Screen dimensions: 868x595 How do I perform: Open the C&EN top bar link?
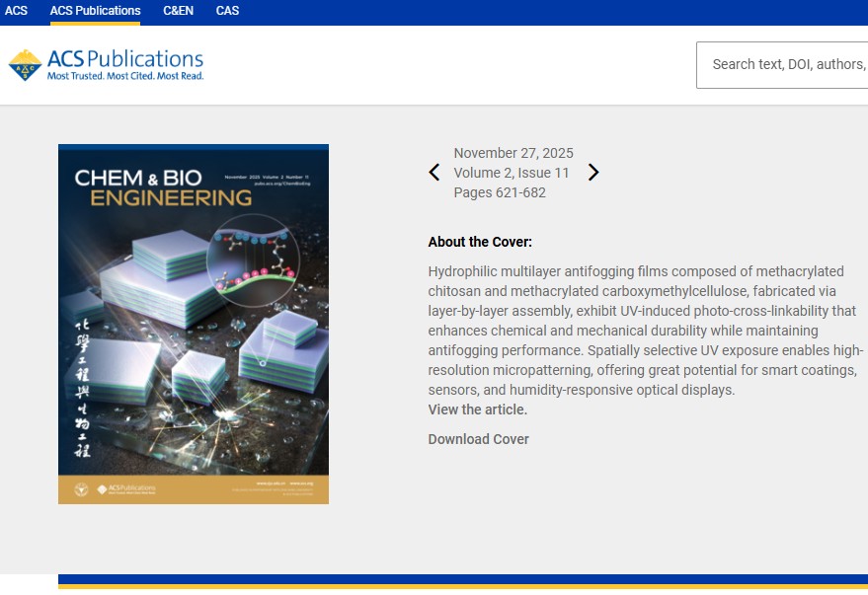[179, 11]
